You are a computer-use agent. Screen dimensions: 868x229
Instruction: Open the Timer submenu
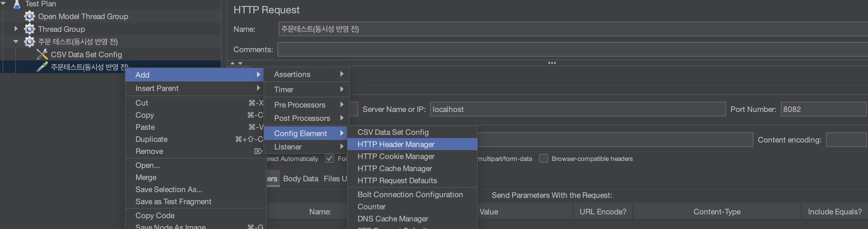click(307, 90)
